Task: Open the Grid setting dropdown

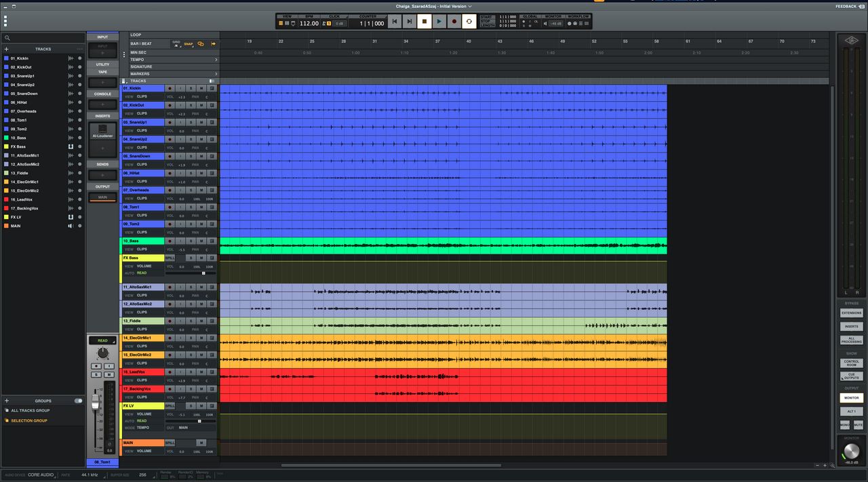Action: (x=176, y=43)
